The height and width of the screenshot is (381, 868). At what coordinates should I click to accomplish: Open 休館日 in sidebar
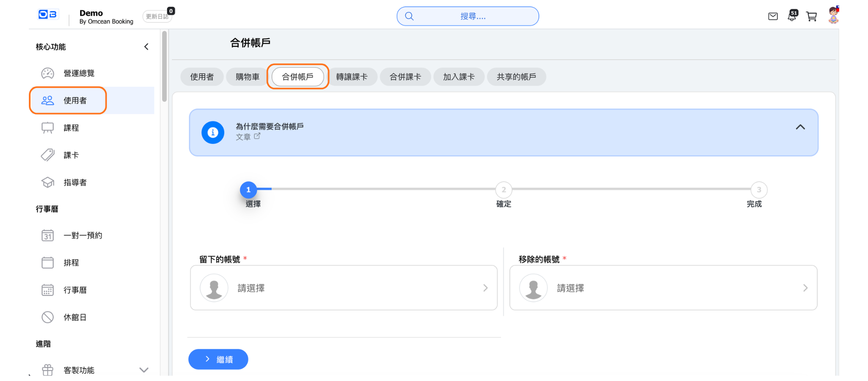(x=75, y=317)
